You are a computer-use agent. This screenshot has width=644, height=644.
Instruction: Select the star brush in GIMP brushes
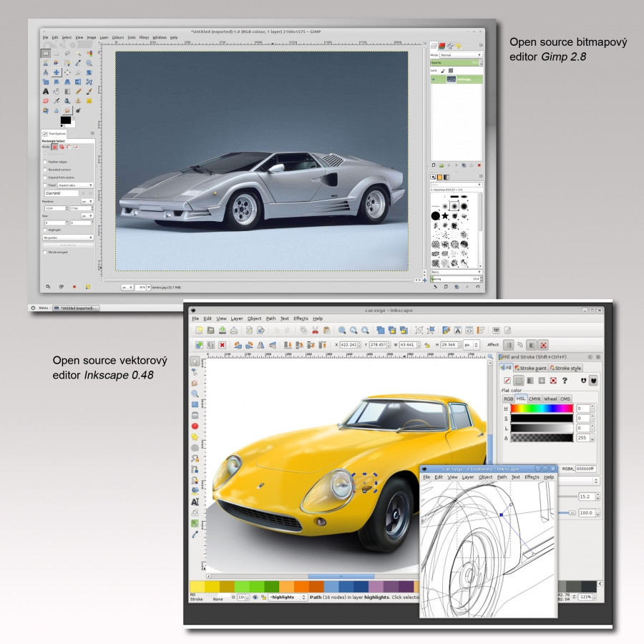point(445,215)
